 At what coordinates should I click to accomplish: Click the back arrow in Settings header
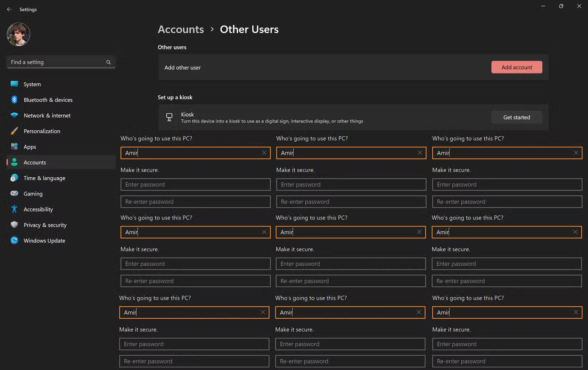[x=9, y=9]
